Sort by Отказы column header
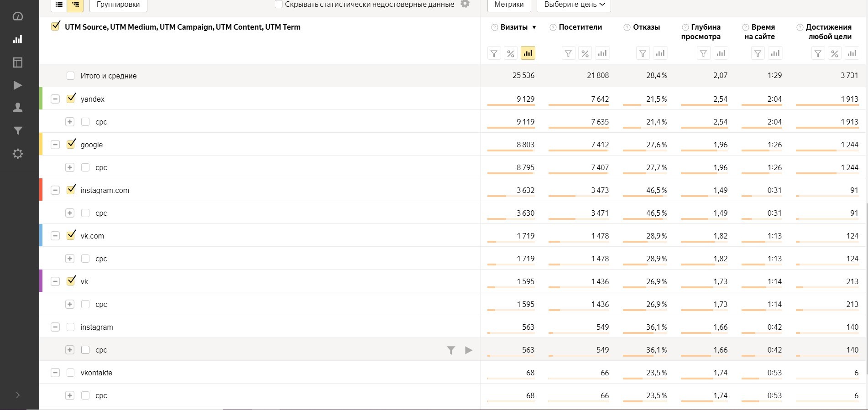 [647, 27]
